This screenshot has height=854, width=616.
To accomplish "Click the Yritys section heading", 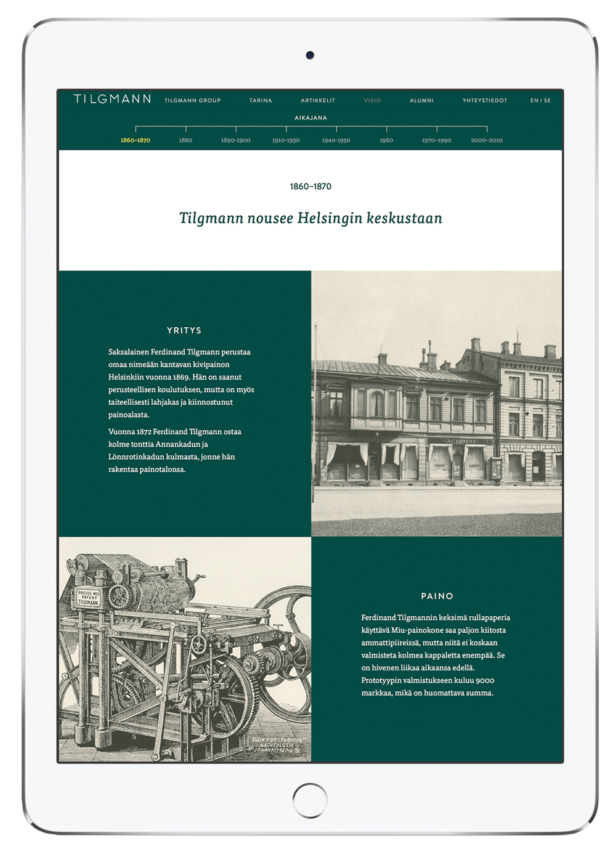I will coord(184,331).
